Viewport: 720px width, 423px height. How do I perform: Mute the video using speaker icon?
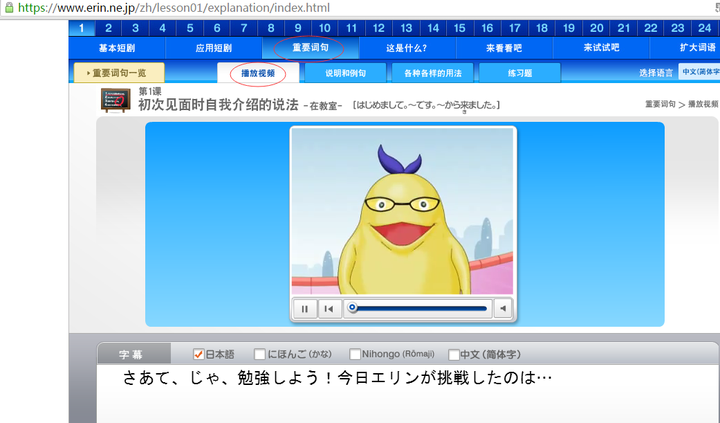coord(503,309)
